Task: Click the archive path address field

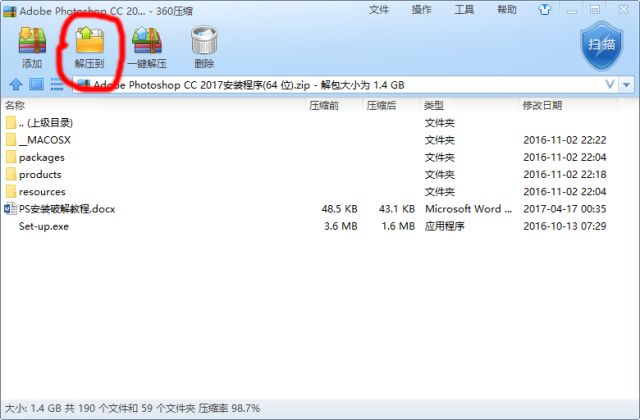Action: point(345,85)
